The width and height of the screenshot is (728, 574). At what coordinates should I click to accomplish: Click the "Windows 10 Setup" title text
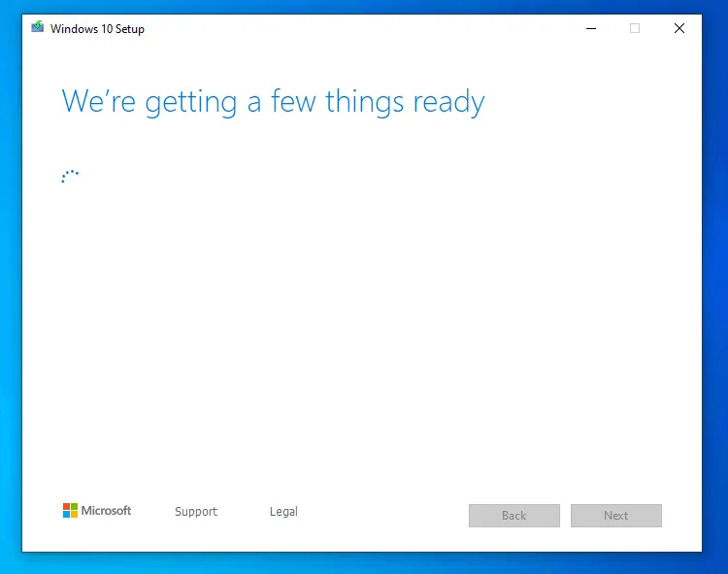pos(97,29)
